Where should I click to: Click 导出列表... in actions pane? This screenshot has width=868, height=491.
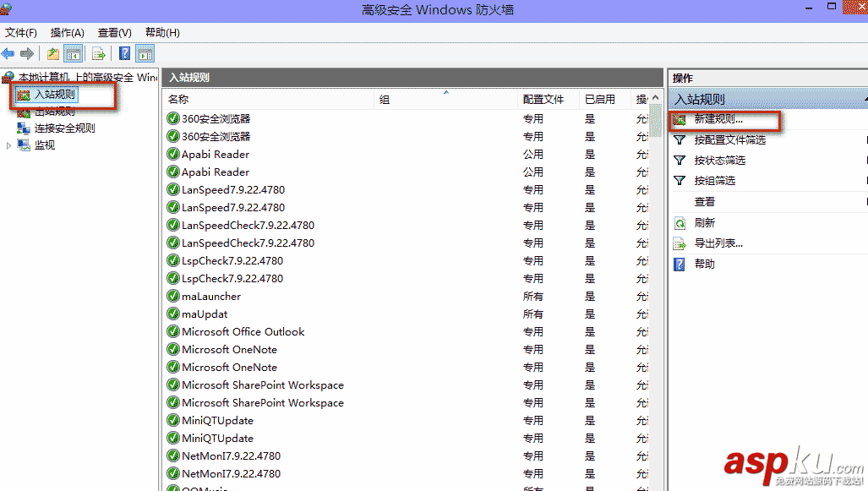(x=718, y=243)
